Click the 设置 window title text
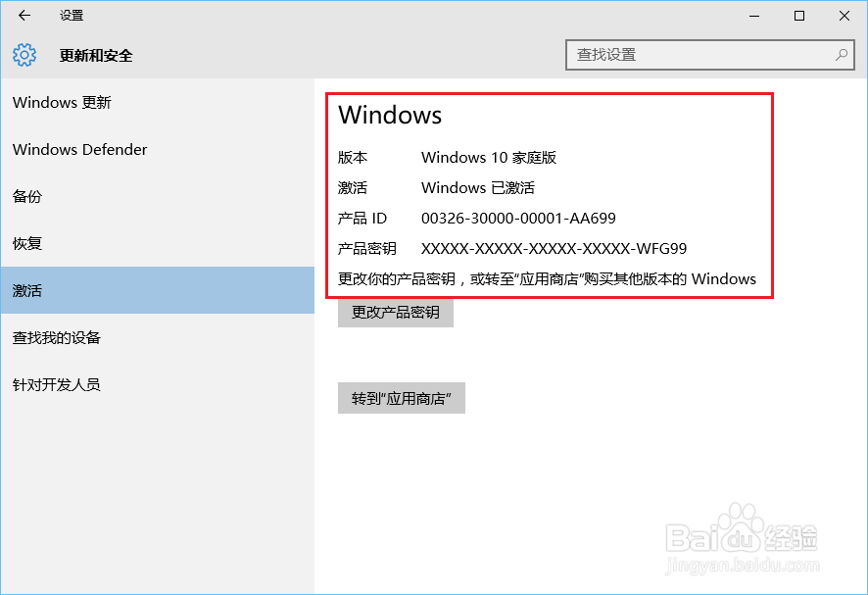 click(x=72, y=16)
